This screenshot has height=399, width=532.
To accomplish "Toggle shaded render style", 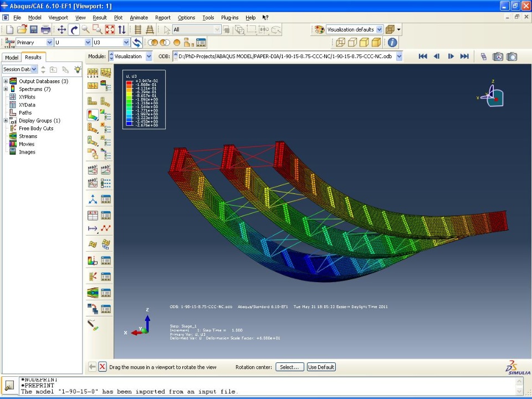I will pyautogui.click(x=376, y=43).
